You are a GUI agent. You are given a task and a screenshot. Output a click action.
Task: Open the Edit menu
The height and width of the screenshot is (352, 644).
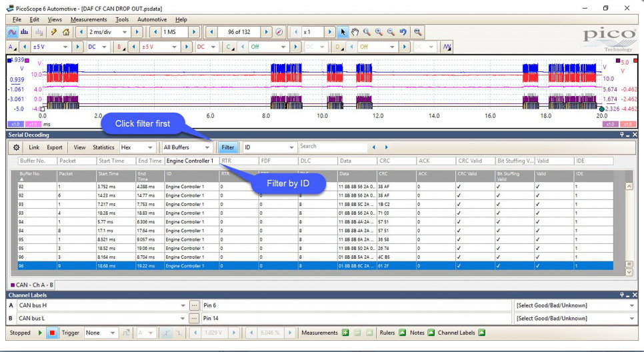(x=35, y=19)
